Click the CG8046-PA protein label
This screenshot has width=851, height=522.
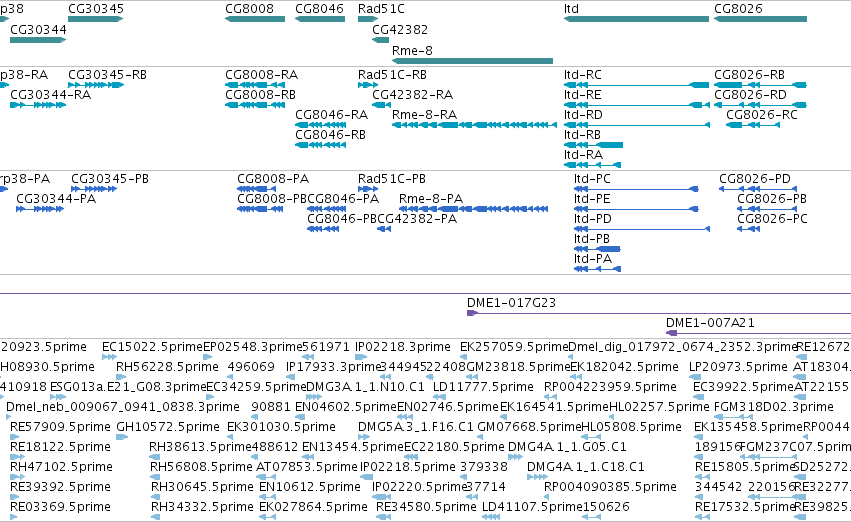(343, 199)
